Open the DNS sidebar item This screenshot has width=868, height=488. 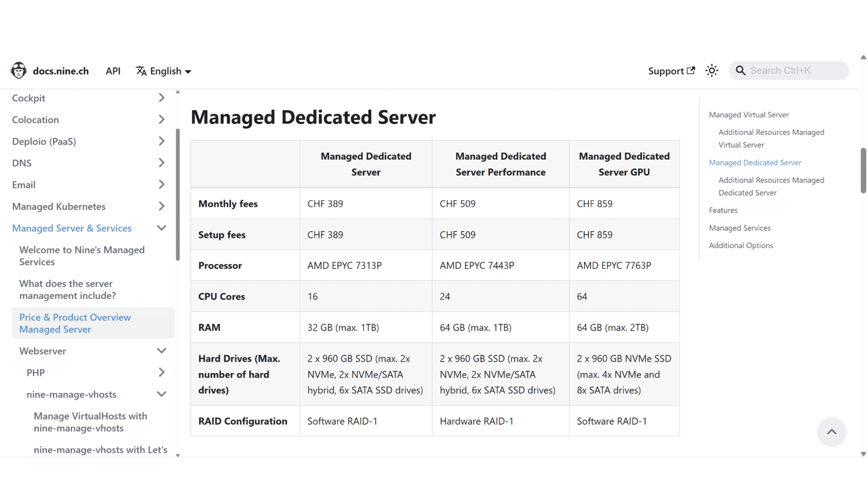(x=22, y=163)
